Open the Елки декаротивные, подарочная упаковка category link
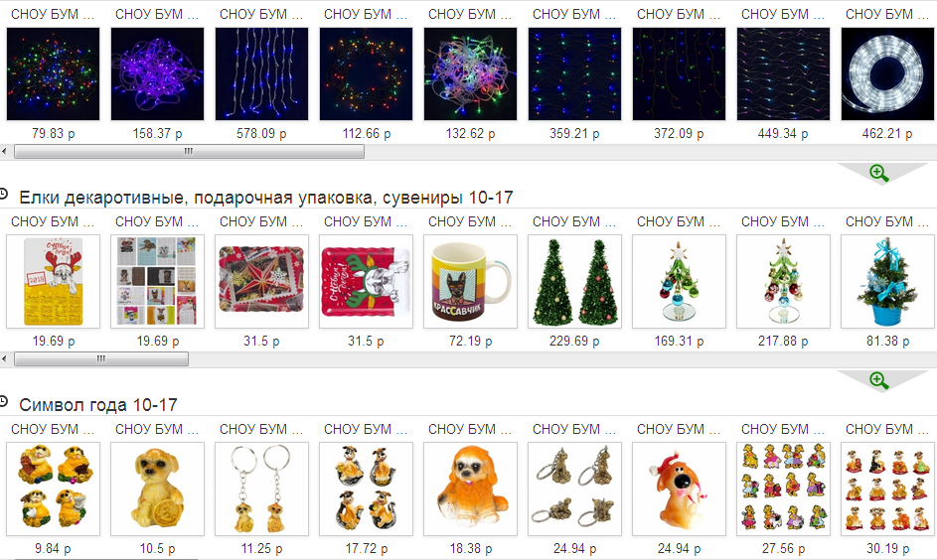The width and height of the screenshot is (937, 560). click(x=266, y=198)
